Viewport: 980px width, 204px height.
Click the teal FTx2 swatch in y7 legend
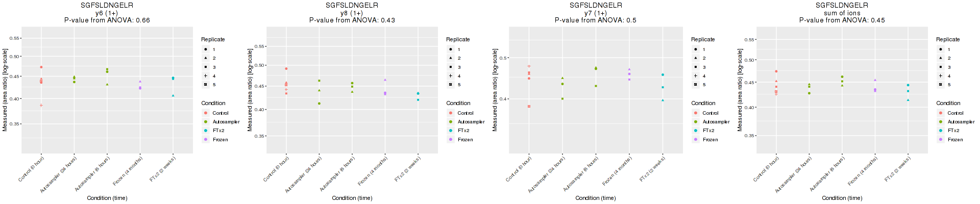pyautogui.click(x=696, y=131)
